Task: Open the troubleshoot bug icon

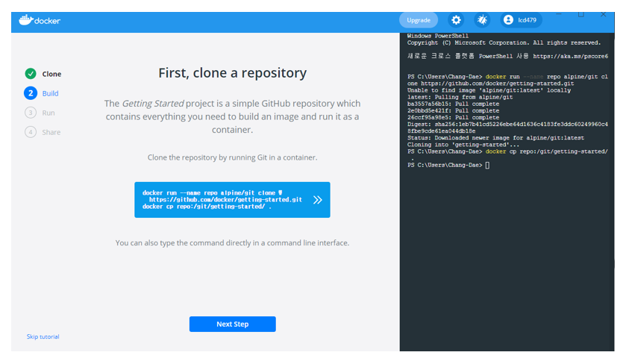Action: point(482,20)
